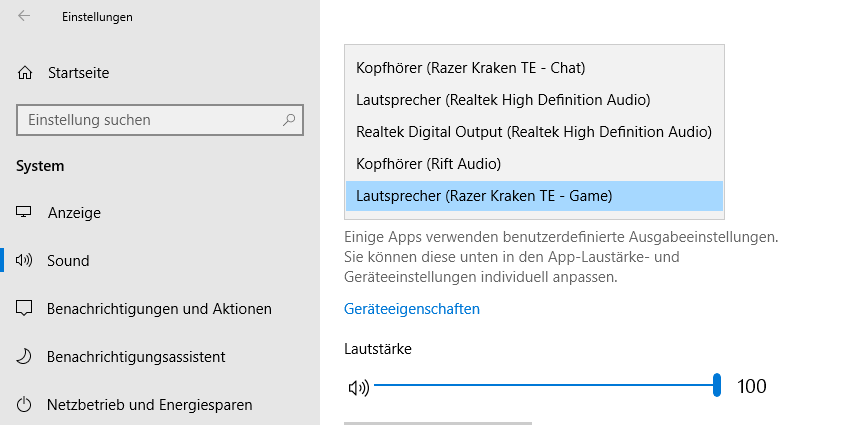This screenshot has width=845, height=425.
Task: Select Lautsprecher (Realtek High Definition Audio)
Action: pos(534,100)
